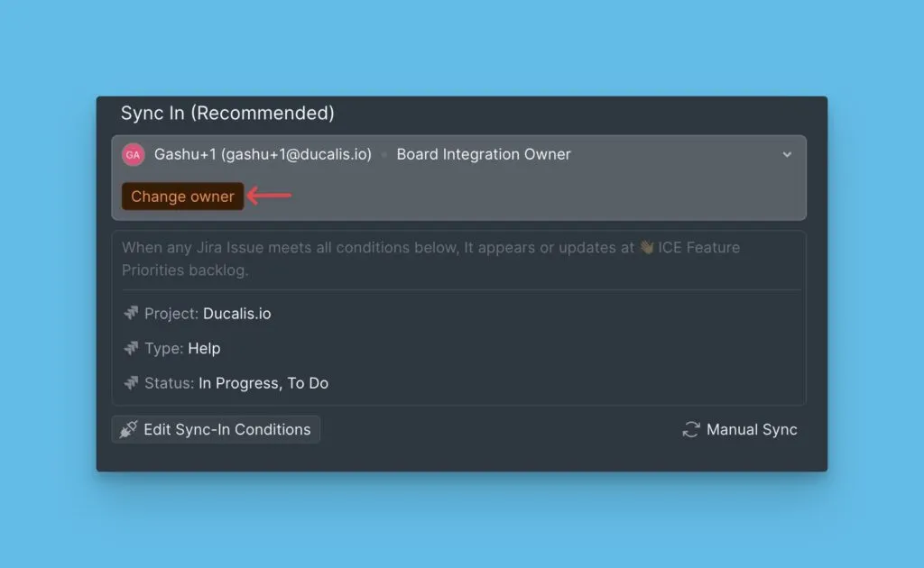Click the Sync In (Recommended) heading

click(x=227, y=113)
